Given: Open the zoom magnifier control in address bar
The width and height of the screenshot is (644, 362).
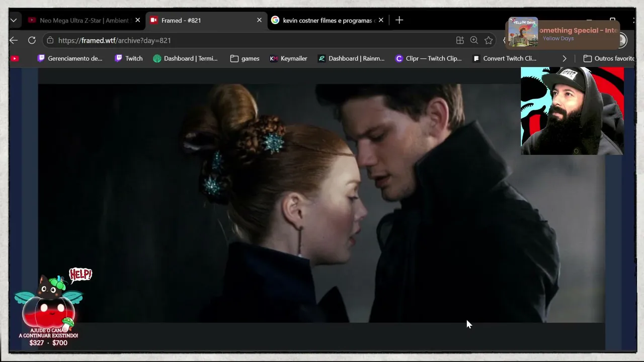Looking at the screenshot, I should click(474, 40).
